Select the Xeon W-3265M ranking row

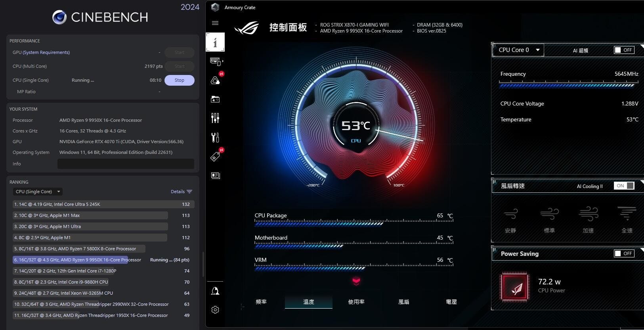[103, 293]
